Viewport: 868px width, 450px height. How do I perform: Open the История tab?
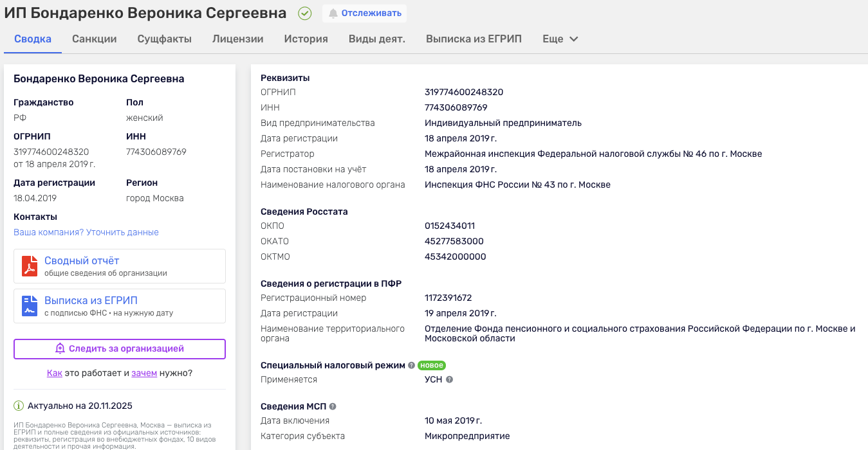tap(306, 39)
